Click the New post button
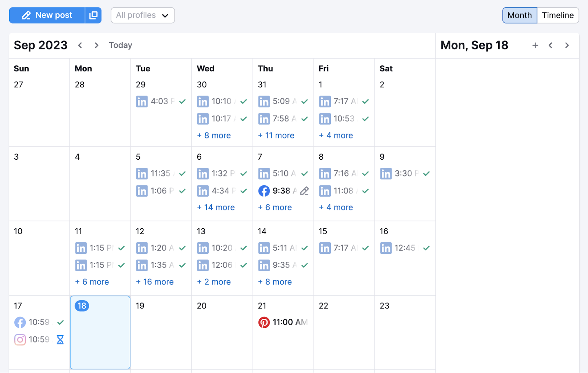The height and width of the screenshot is (373, 588). point(47,15)
